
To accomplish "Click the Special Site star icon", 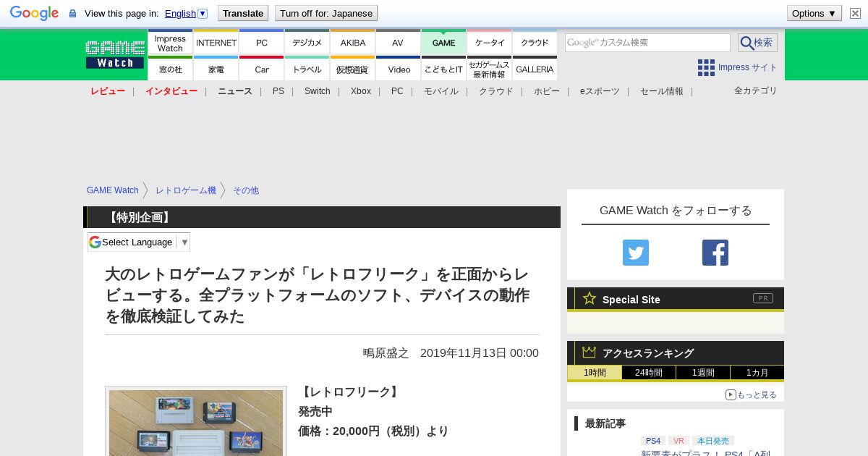I will point(590,298).
